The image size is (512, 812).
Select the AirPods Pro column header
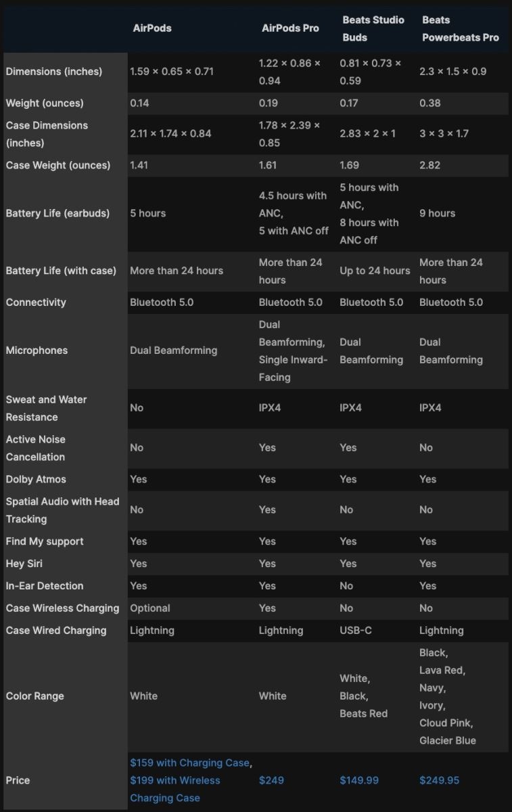[290, 28]
